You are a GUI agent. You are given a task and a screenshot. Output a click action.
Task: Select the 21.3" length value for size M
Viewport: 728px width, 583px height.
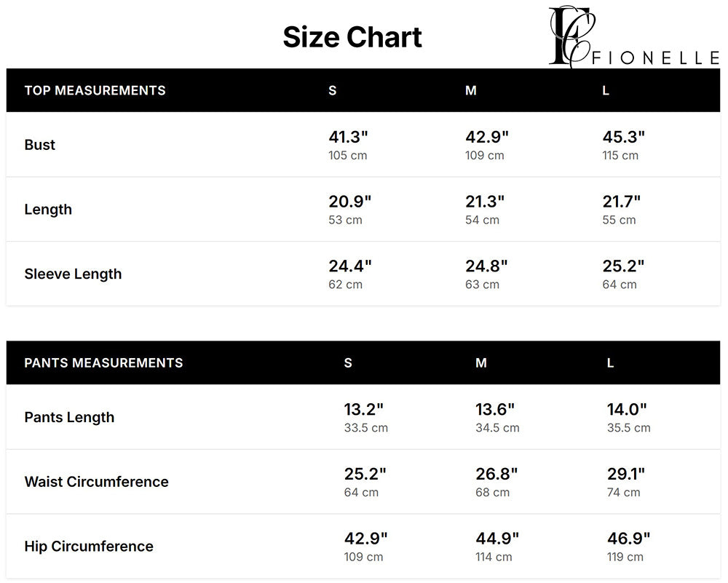pyautogui.click(x=485, y=202)
